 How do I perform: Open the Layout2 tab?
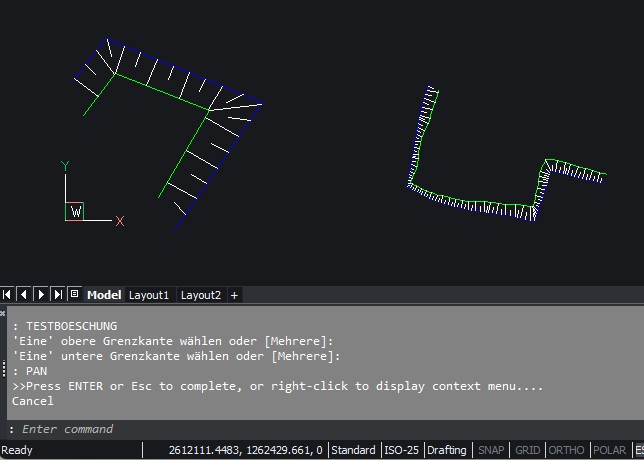click(x=200, y=295)
